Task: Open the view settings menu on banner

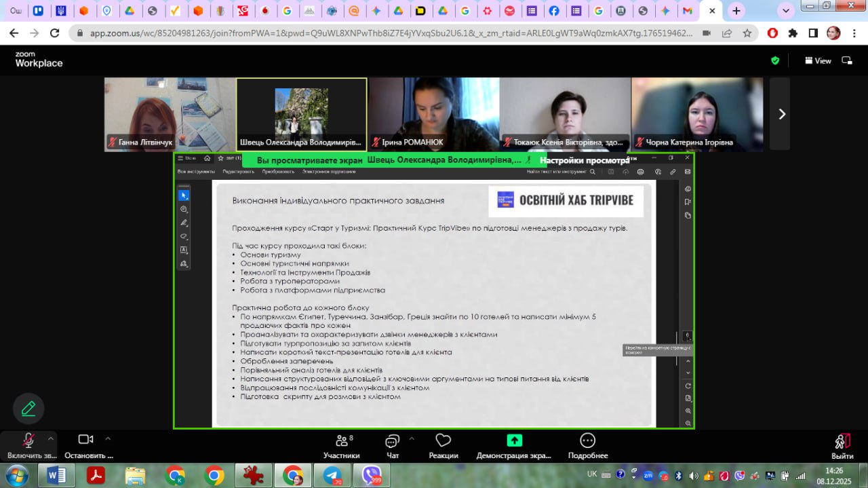Action: (584, 161)
